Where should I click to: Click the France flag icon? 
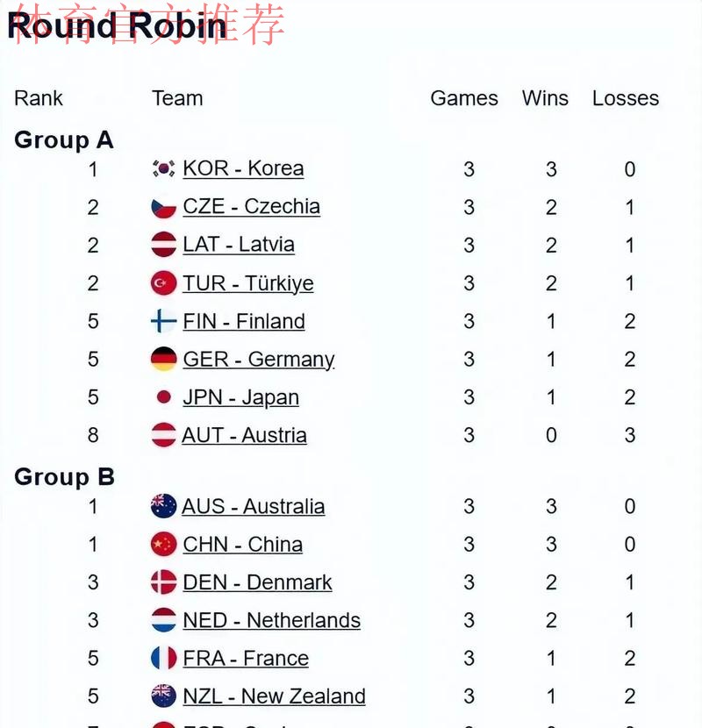[163, 659]
